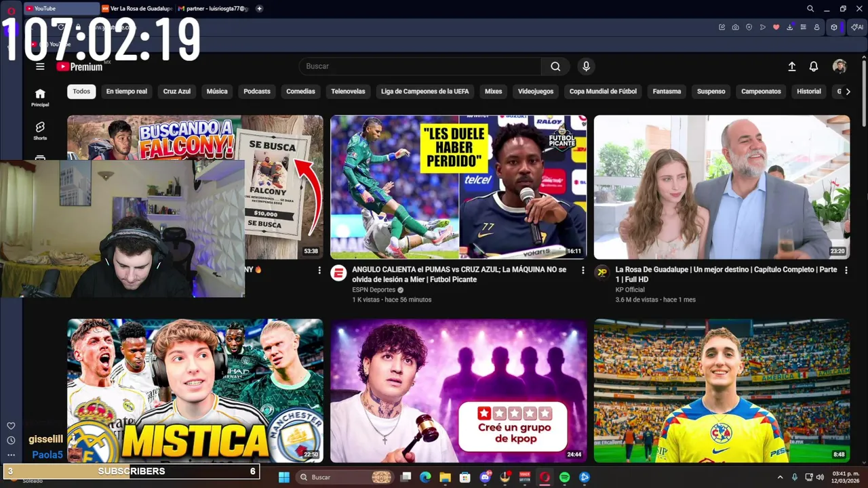Open Opera downloads icon
Screen dimensions: 868x488
(x=790, y=27)
